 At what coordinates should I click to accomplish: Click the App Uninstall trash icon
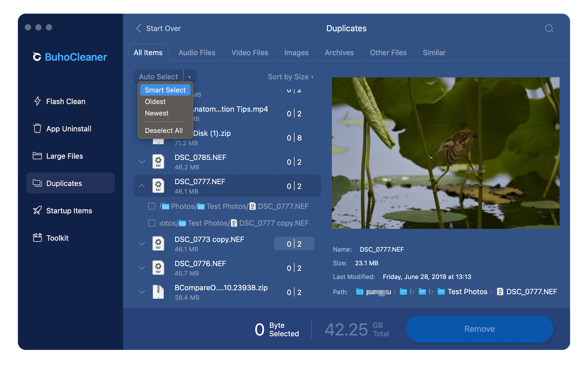pyautogui.click(x=37, y=129)
